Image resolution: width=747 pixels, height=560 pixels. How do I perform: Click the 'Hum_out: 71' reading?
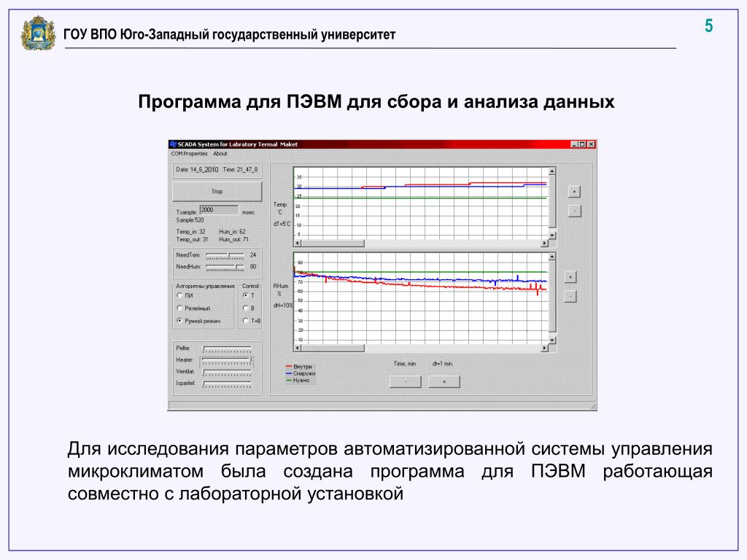233,239
